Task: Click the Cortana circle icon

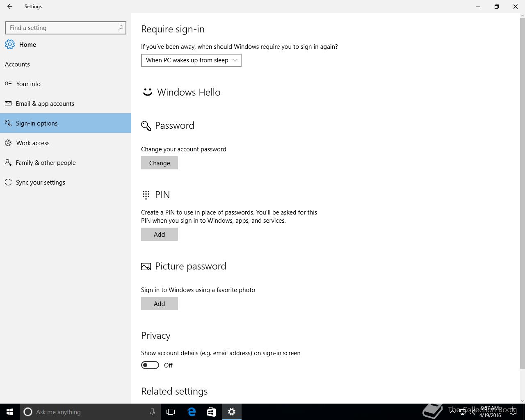Action: 28,412
